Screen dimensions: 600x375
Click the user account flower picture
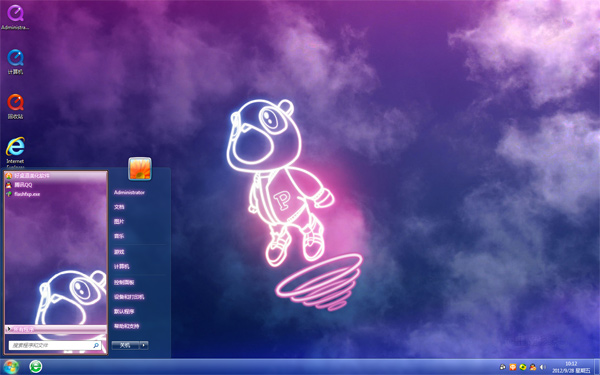[140, 168]
